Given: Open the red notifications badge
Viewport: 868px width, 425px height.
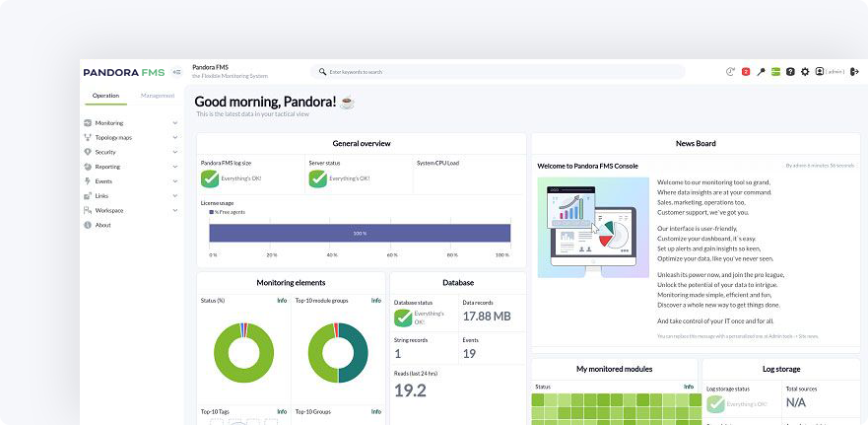Looking at the screenshot, I should pyautogui.click(x=746, y=71).
